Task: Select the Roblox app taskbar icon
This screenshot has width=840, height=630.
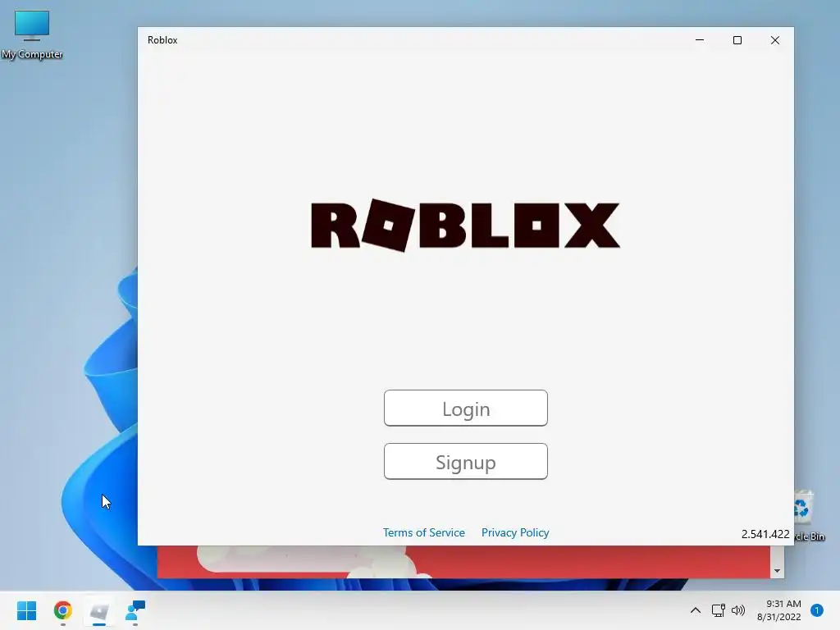Action: pyautogui.click(x=99, y=610)
